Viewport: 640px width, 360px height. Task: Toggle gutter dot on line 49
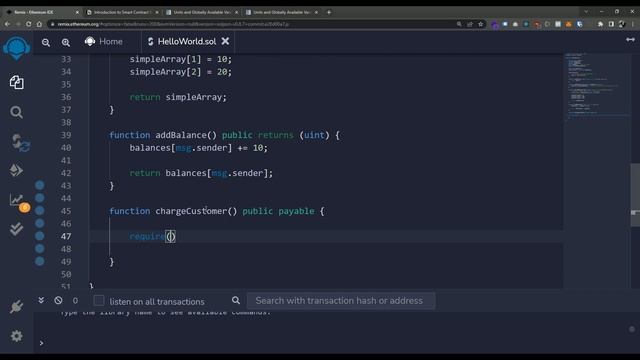(x=40, y=261)
